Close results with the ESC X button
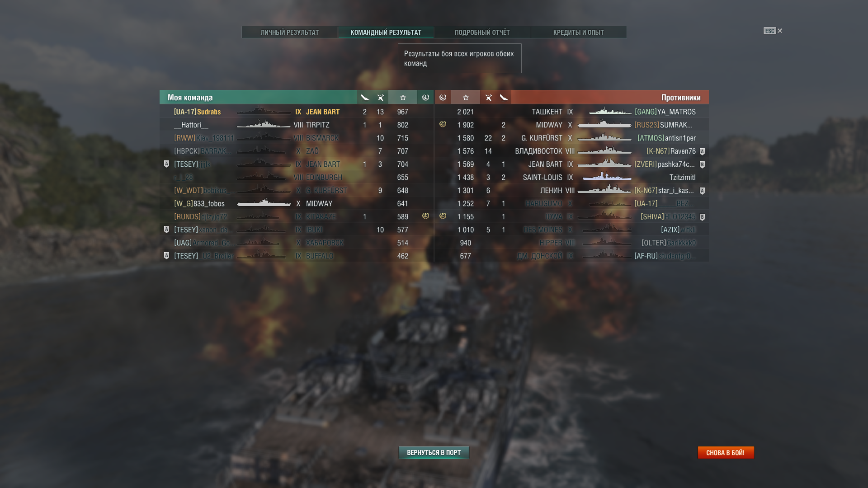 pyautogui.click(x=773, y=31)
